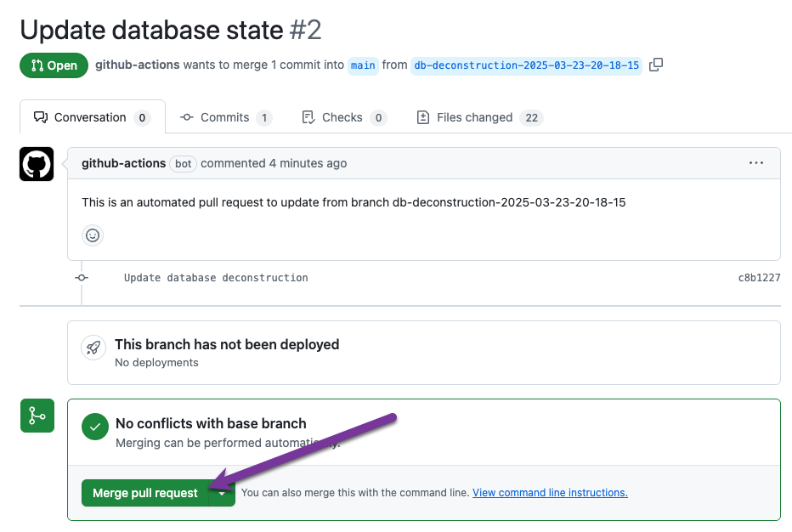Click the Files changed count 22
The height and width of the screenshot is (532, 792).
pyautogui.click(x=531, y=118)
